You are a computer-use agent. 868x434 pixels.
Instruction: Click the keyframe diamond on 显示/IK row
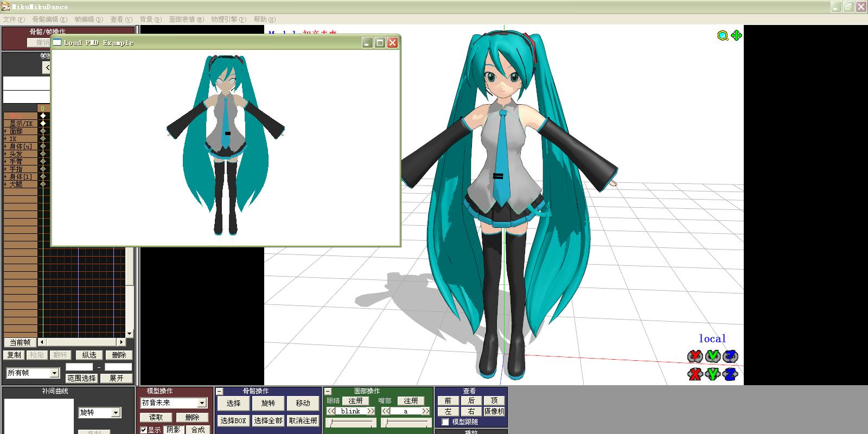tap(43, 123)
